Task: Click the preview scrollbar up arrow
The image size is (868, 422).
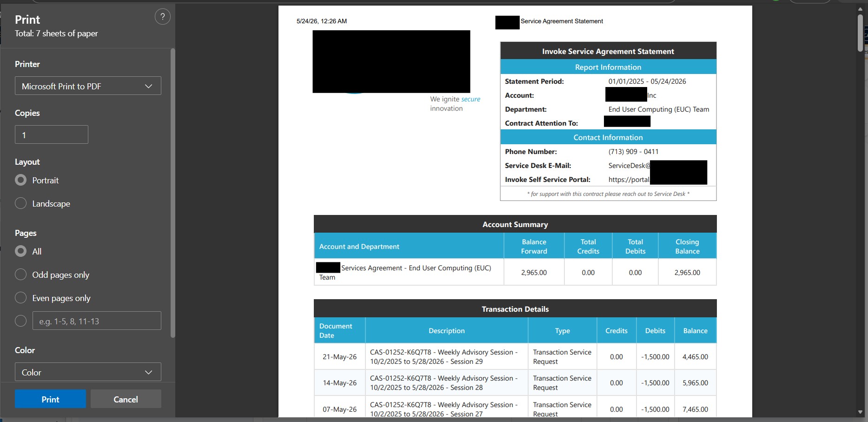Action: 860,9
